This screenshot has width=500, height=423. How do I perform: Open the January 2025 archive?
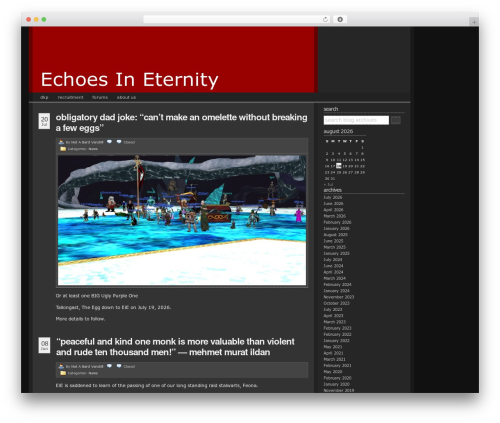tap(336, 254)
